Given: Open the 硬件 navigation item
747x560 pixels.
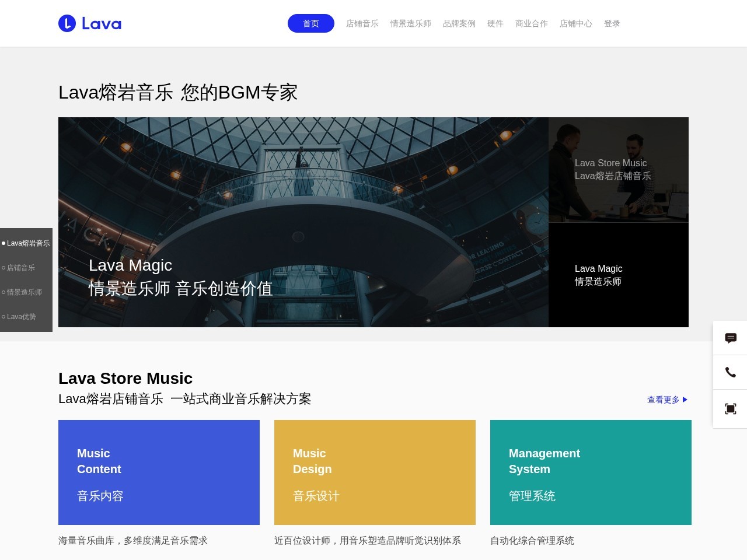Looking at the screenshot, I should pyautogui.click(x=495, y=23).
